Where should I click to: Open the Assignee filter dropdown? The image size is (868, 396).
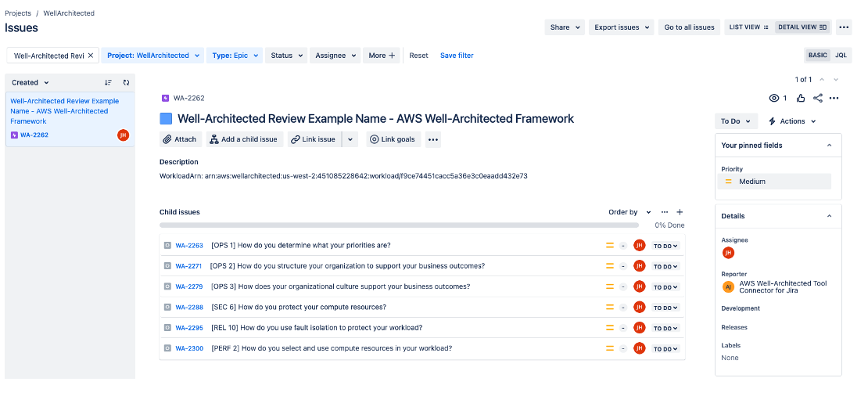[335, 56]
